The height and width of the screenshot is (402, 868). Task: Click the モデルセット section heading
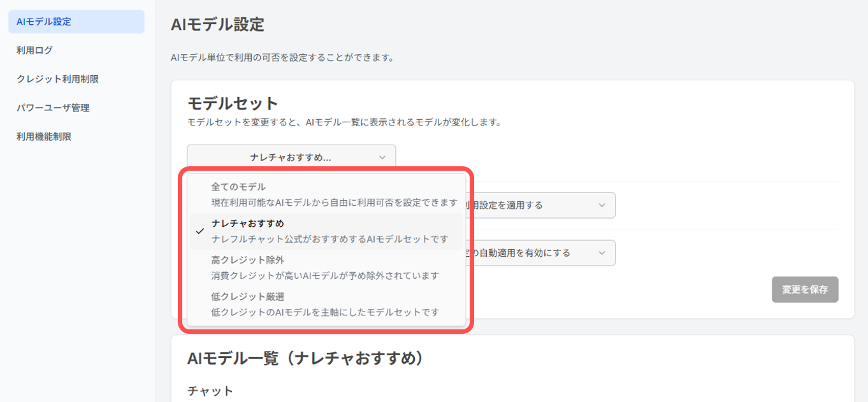pos(233,103)
